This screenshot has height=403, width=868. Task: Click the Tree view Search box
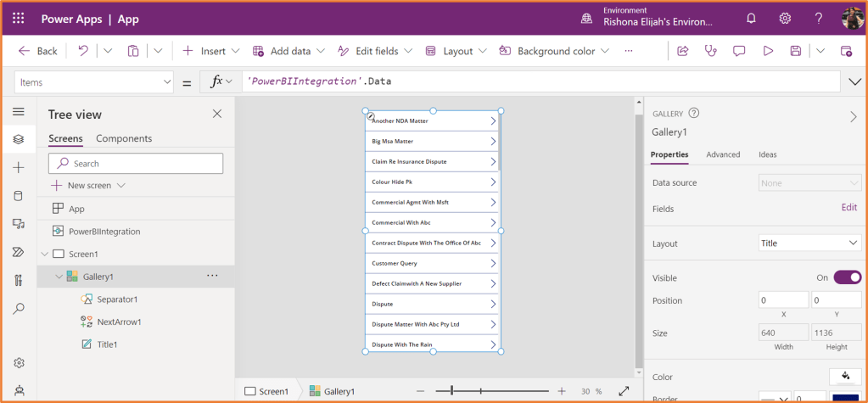(136, 164)
